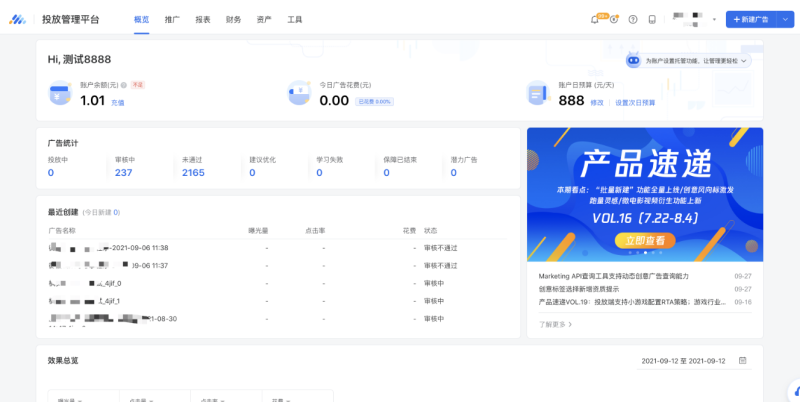Viewport: 800px width, 402px height.
Task: Click the 今日新建 0 count
Action: 116,212
